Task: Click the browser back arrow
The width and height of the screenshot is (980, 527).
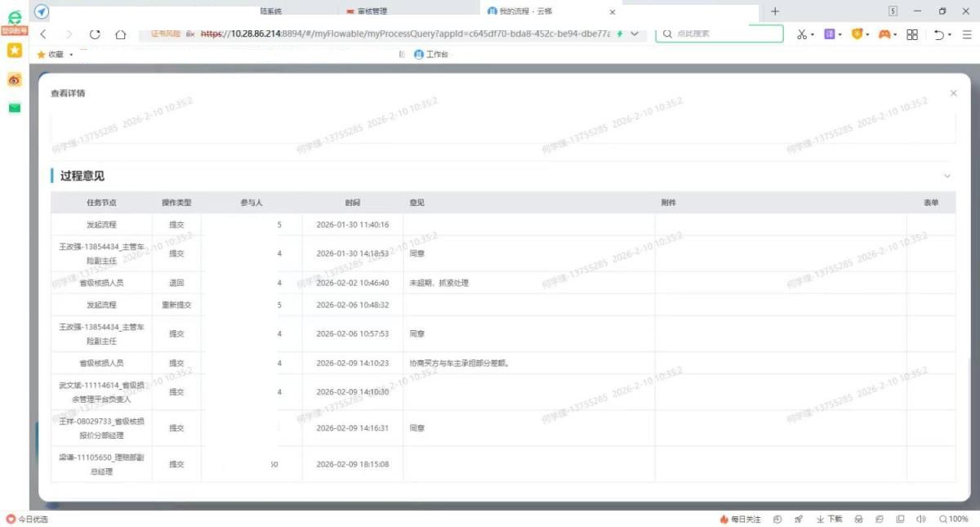Action: click(43, 34)
